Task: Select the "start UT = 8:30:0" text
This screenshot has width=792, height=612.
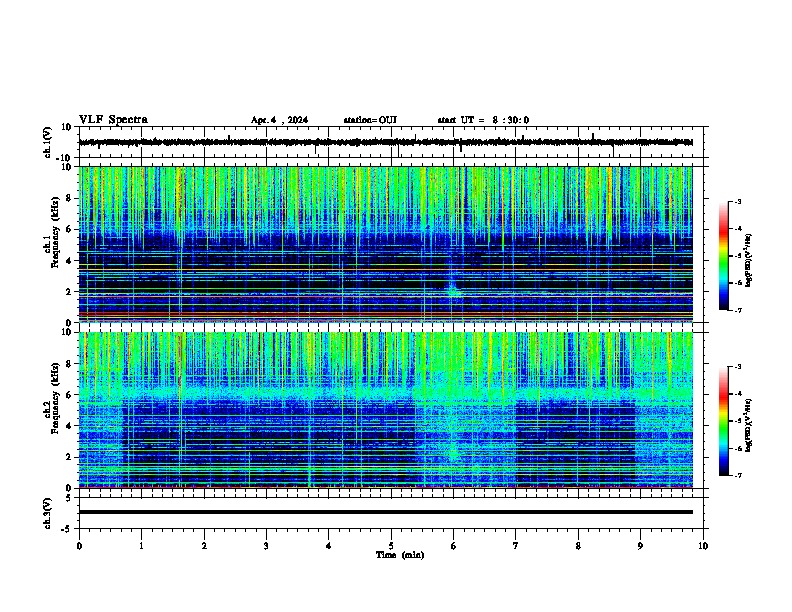Action: pos(483,120)
